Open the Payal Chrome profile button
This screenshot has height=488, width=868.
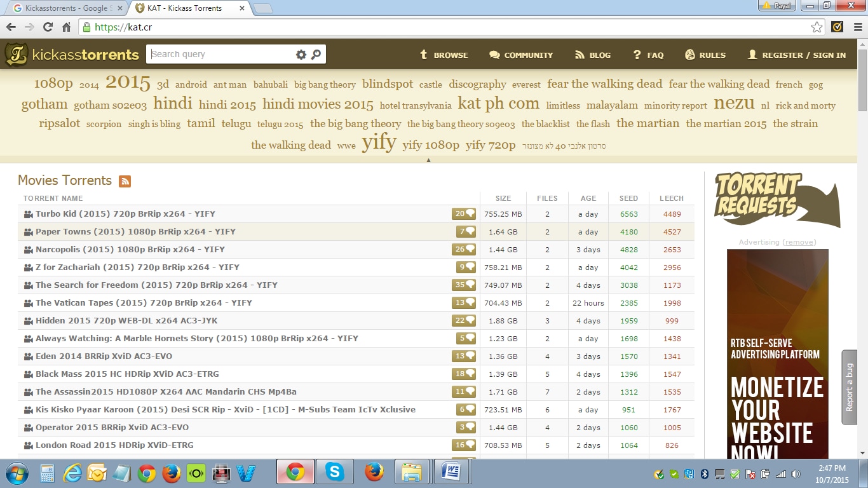point(777,6)
